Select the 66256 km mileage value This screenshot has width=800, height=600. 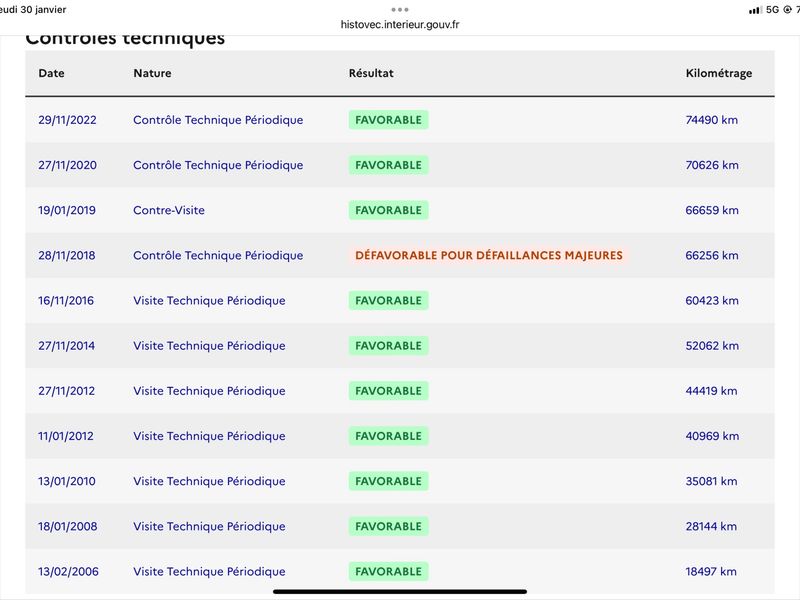pyautogui.click(x=712, y=255)
